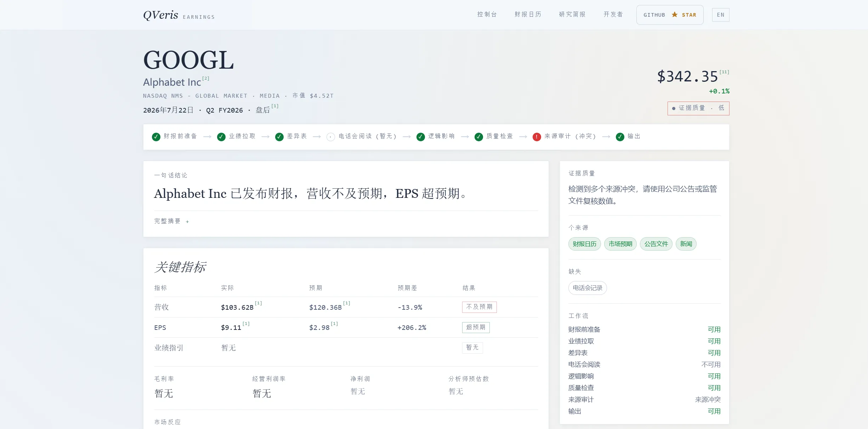Click the GitHub star icon

(x=675, y=15)
